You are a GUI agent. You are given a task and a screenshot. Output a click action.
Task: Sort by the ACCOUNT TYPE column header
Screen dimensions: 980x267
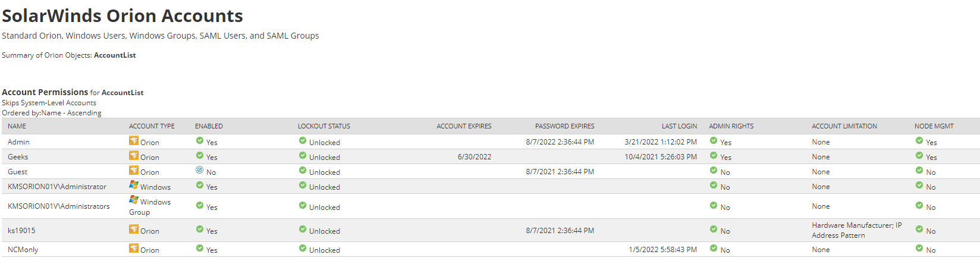[x=152, y=126]
